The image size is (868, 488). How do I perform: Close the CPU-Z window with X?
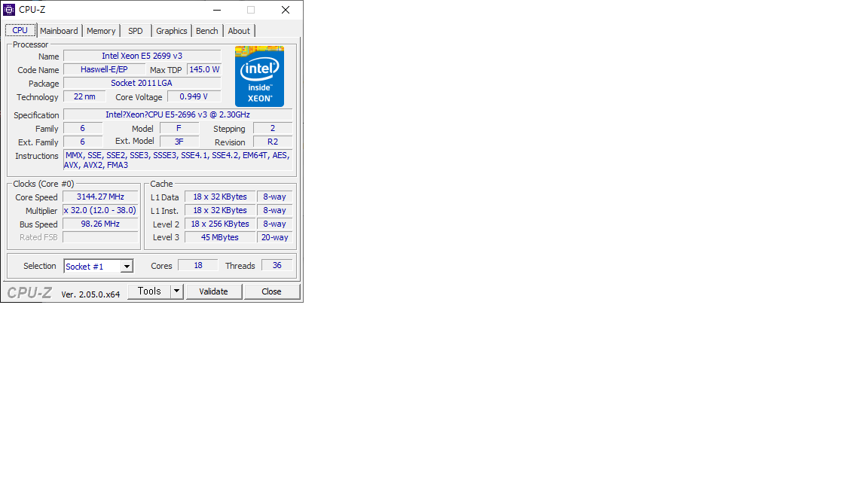[x=286, y=10]
